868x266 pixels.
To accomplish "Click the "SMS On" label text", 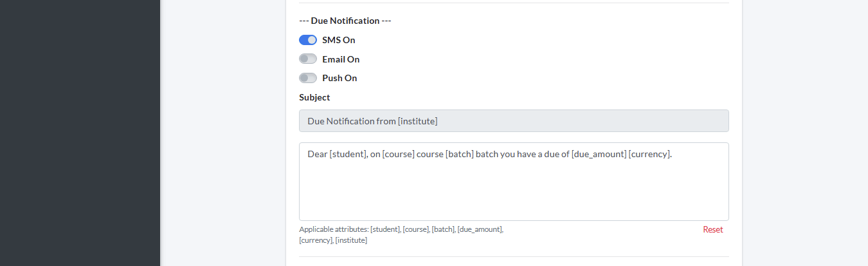I will point(338,40).
